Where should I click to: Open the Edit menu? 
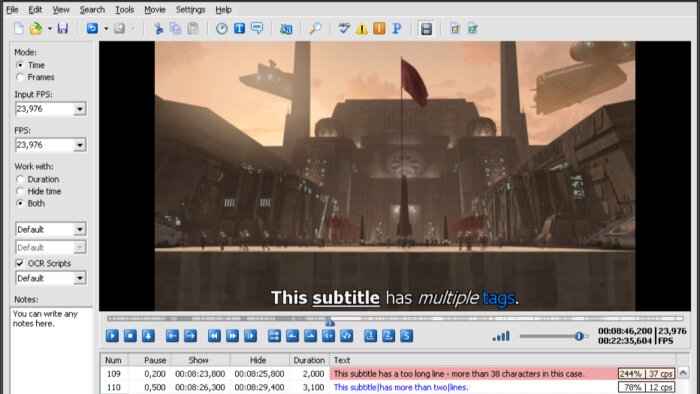pos(35,9)
